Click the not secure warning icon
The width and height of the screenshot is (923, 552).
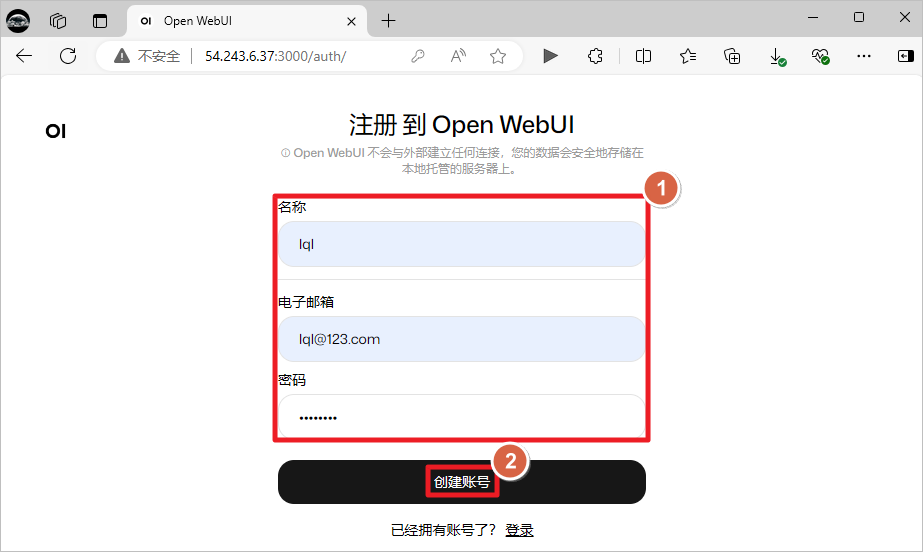pos(122,56)
